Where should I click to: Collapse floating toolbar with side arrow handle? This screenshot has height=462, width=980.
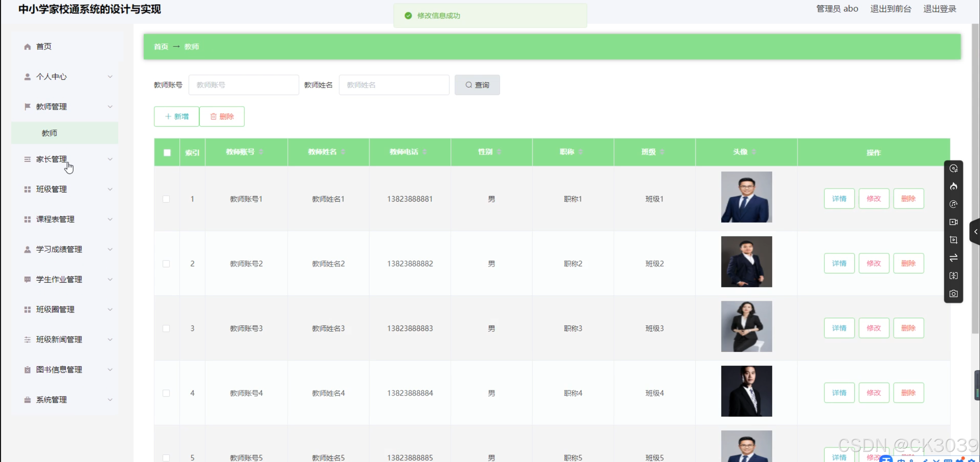tap(976, 232)
